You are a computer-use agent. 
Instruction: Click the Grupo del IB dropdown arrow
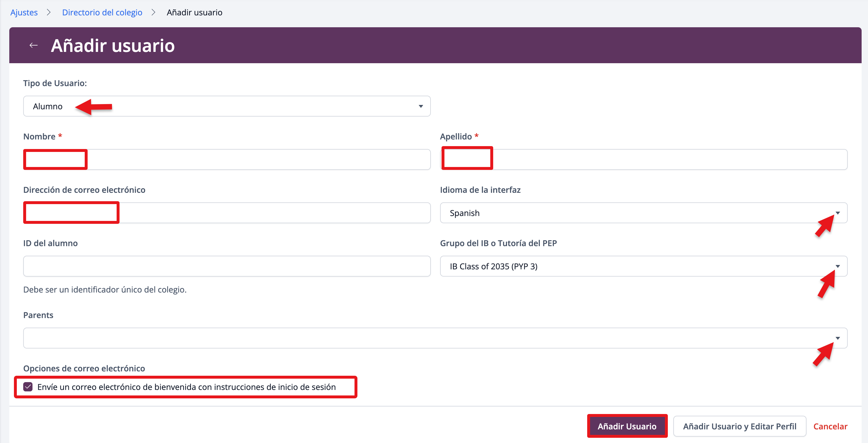pos(837,266)
